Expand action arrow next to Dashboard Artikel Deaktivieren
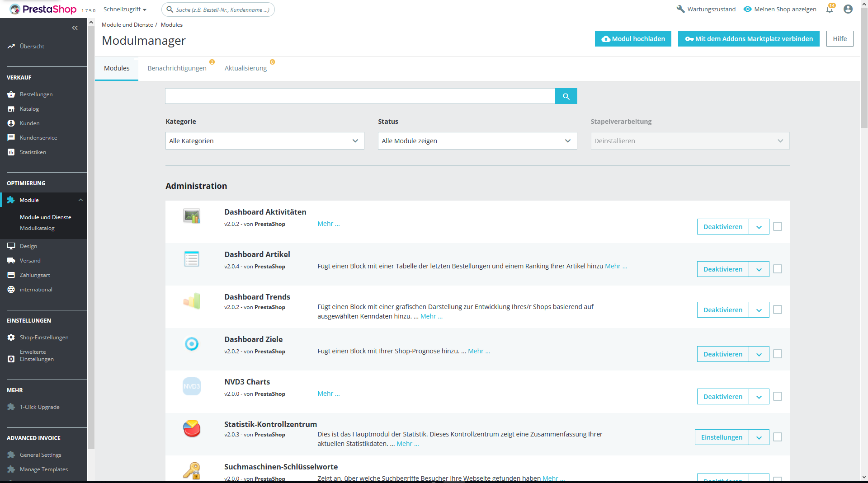The width and height of the screenshot is (868, 483). click(759, 269)
